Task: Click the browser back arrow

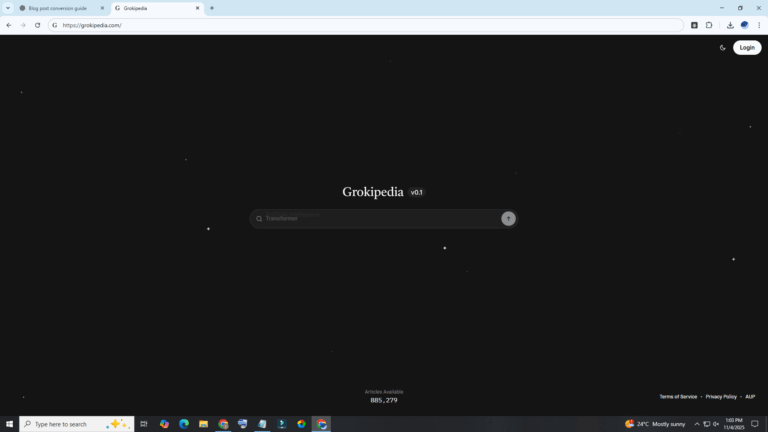Action: point(9,25)
